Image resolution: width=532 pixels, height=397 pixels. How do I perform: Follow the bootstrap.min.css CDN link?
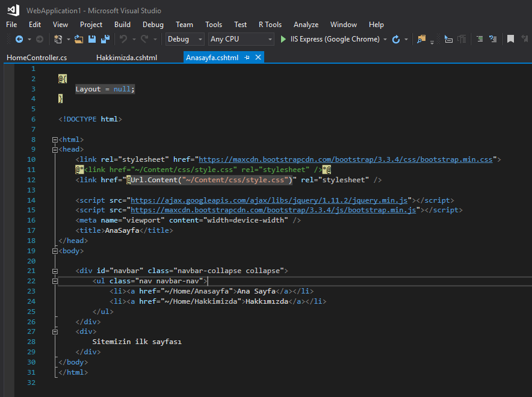click(345, 159)
